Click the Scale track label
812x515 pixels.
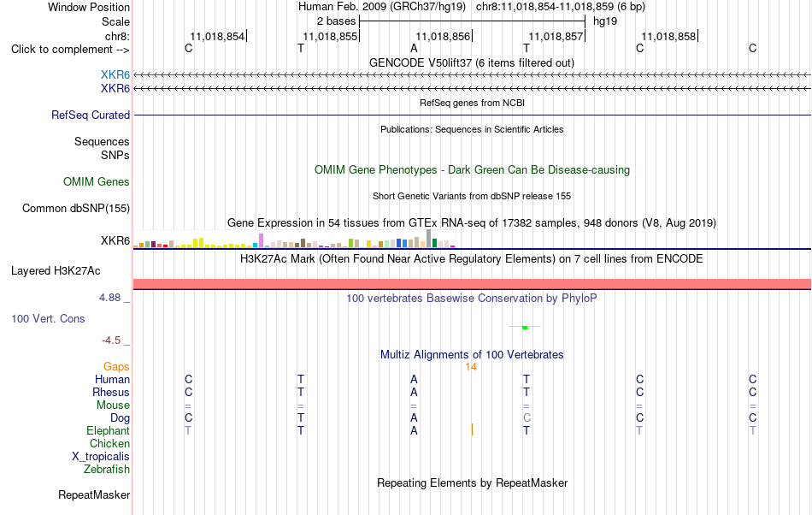(x=115, y=21)
